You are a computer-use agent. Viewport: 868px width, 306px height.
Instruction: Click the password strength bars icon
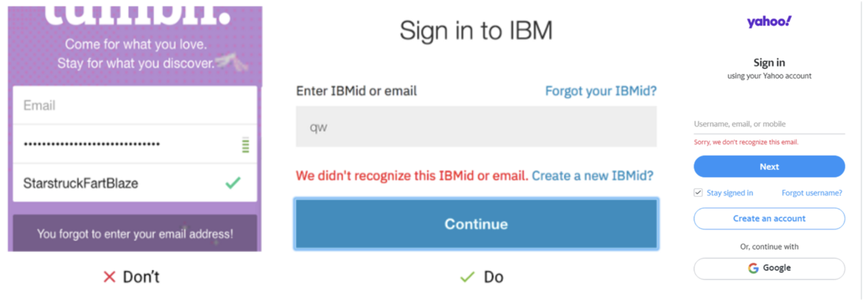(x=245, y=145)
